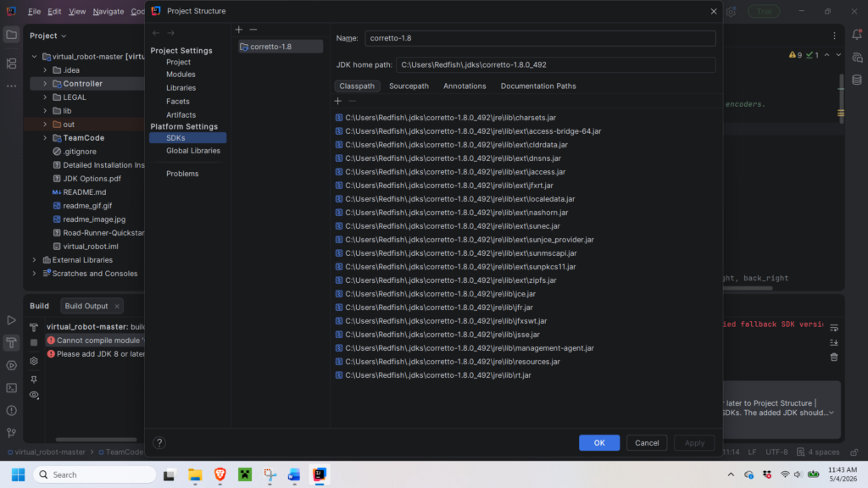The width and height of the screenshot is (868, 488).
Task: Expand the Controller folder
Action: 45,84
